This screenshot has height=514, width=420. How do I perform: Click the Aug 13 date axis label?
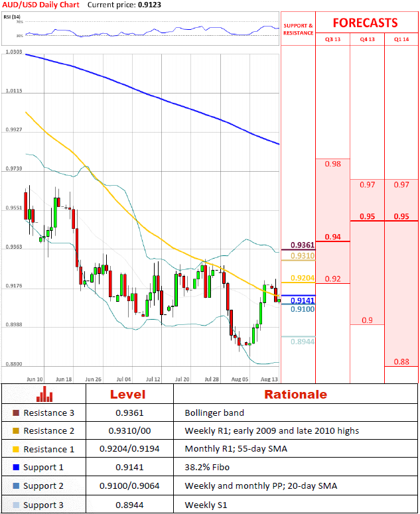coord(269,379)
